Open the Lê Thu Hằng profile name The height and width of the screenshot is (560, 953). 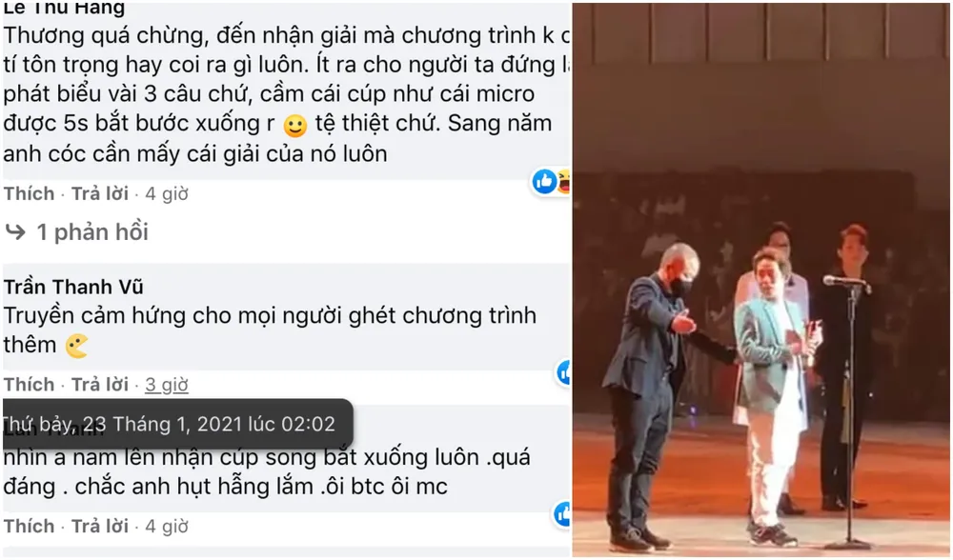tap(65, 10)
